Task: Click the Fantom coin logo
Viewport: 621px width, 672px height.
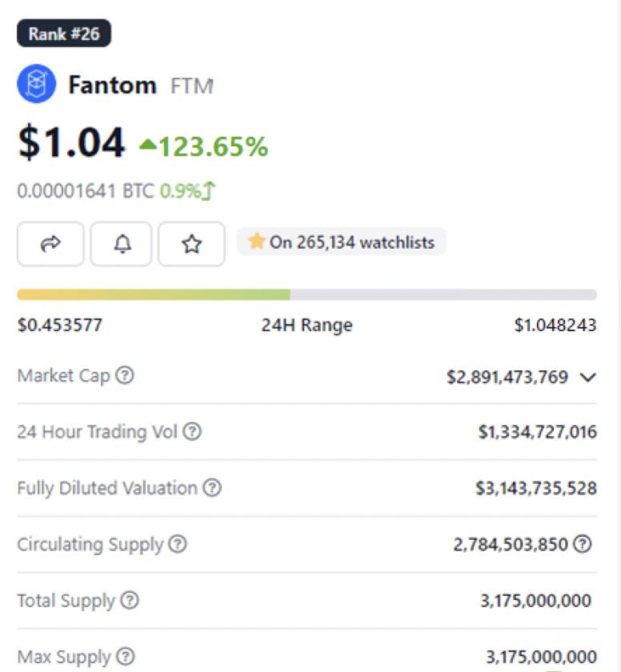Action: [37, 83]
